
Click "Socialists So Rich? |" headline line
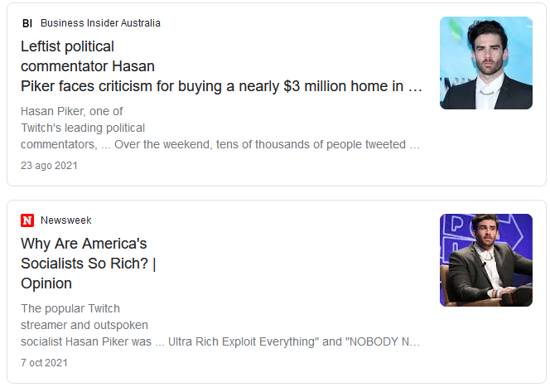tap(89, 264)
